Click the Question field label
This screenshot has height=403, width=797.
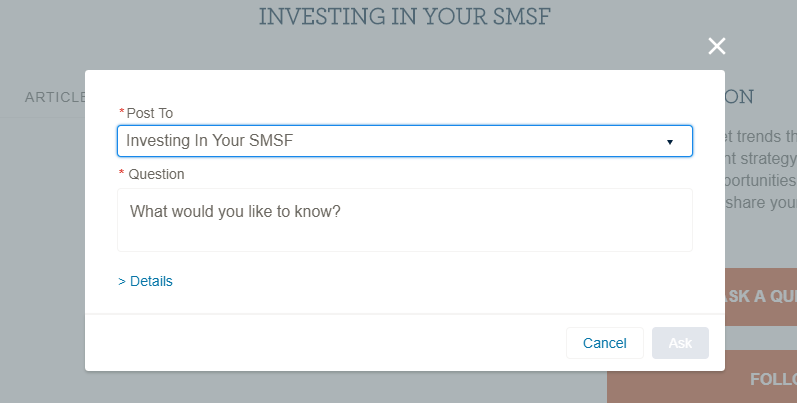(156, 174)
